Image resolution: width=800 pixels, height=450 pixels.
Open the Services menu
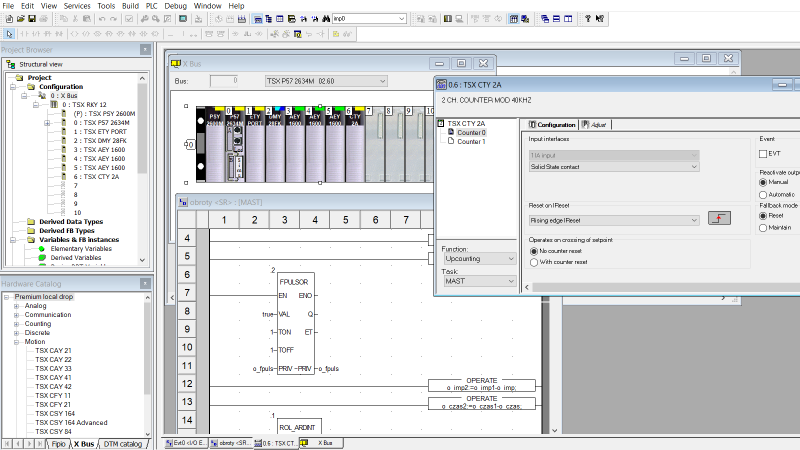[77, 6]
